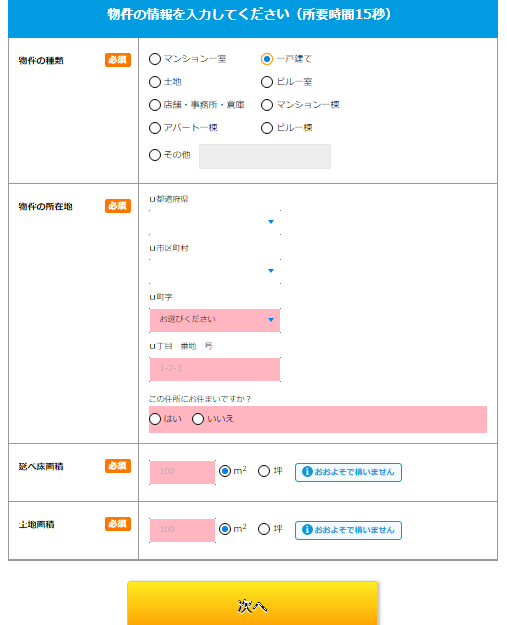
Task: Open the 都道府県 dropdown
Action: [x=215, y=222]
